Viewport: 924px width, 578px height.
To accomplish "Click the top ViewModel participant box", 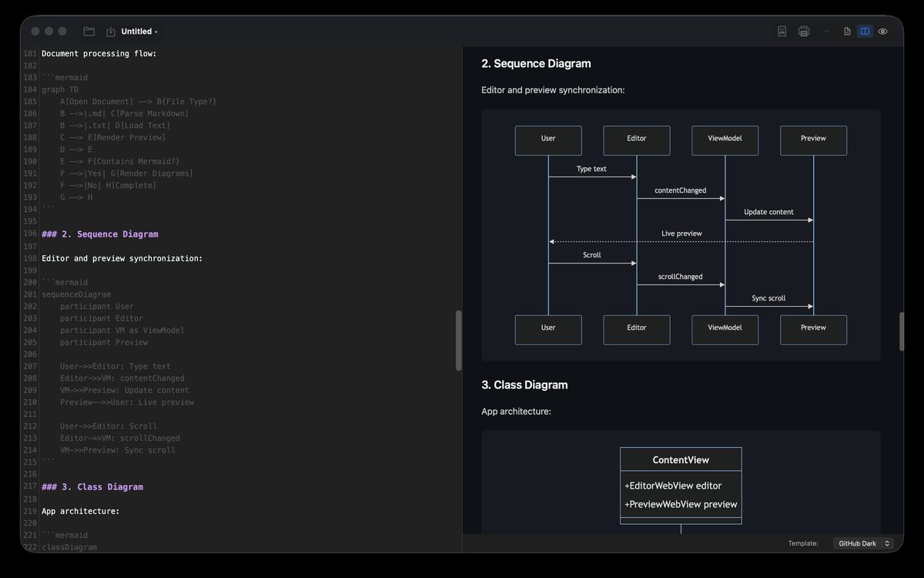I will pyautogui.click(x=725, y=140).
